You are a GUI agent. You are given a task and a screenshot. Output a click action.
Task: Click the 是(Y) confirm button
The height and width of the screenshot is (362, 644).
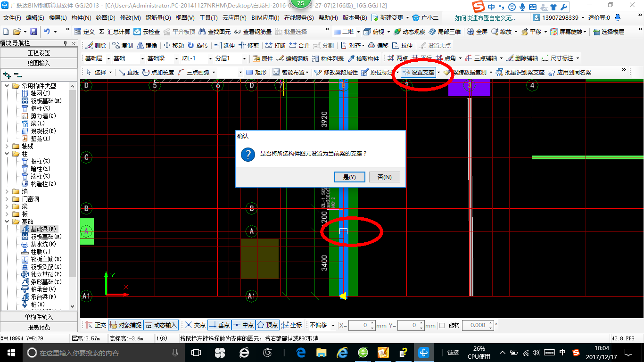click(349, 177)
